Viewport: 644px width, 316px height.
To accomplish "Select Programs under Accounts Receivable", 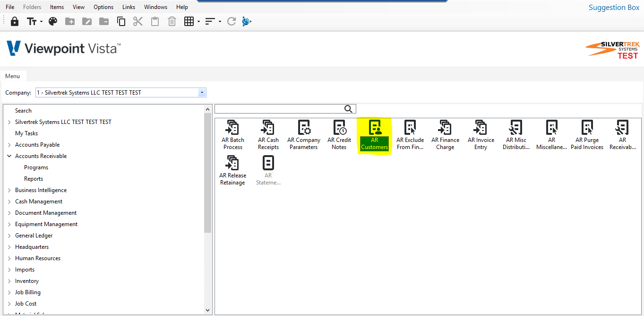I will [x=36, y=167].
